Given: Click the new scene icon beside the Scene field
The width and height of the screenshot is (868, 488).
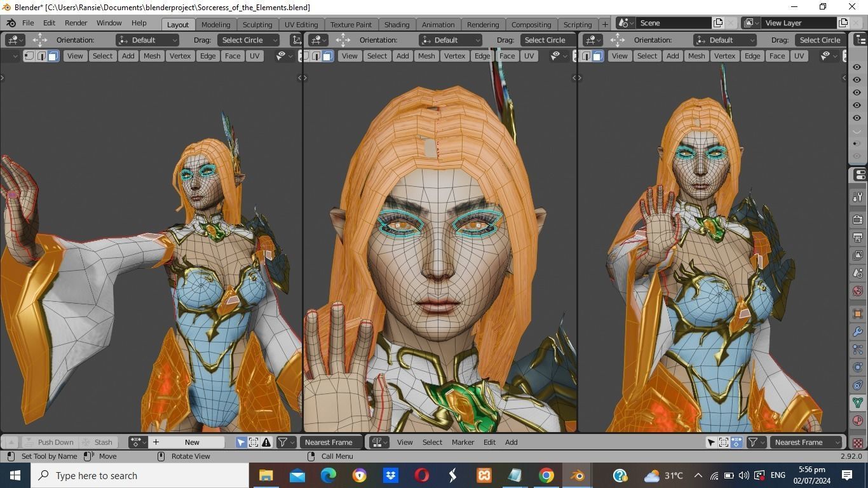Looking at the screenshot, I should (718, 23).
